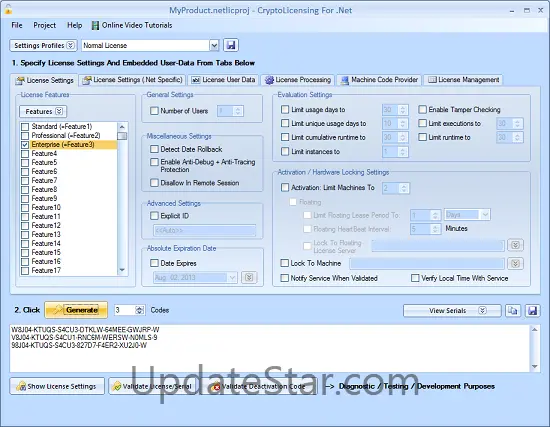The image size is (550, 427).
Task: Select the generated code starting 98J04
Action: [79, 346]
